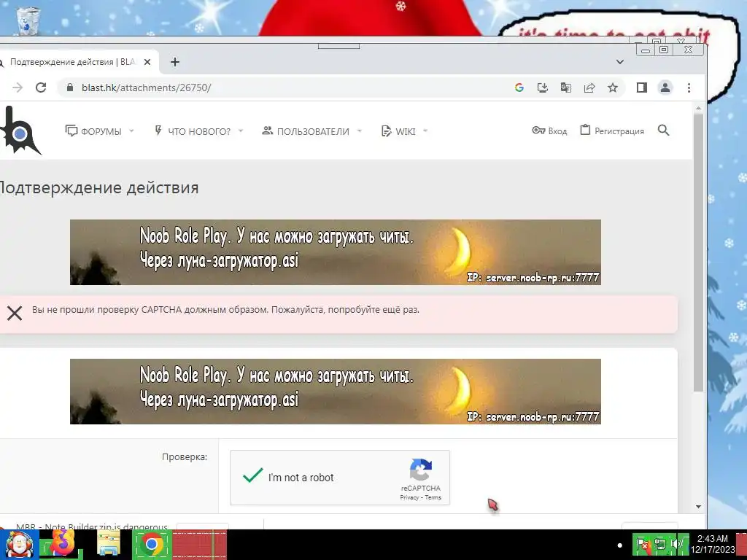Click the network tray icon
This screenshot has height=560, width=747.
[660, 544]
